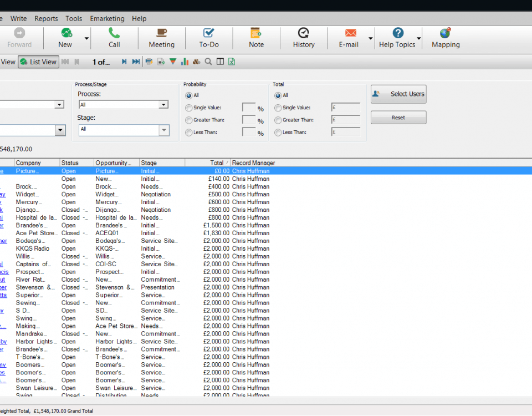
Task: Sort by Company column header
Action: [x=37, y=163]
